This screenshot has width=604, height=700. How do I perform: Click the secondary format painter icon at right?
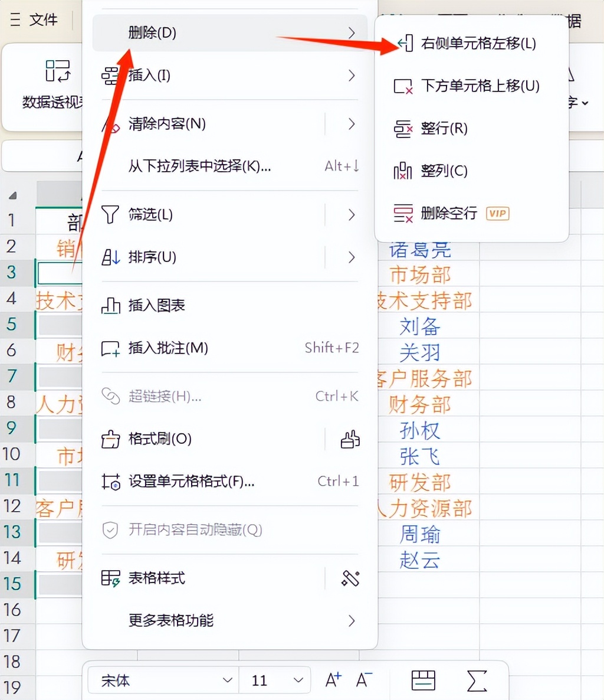tap(350, 439)
